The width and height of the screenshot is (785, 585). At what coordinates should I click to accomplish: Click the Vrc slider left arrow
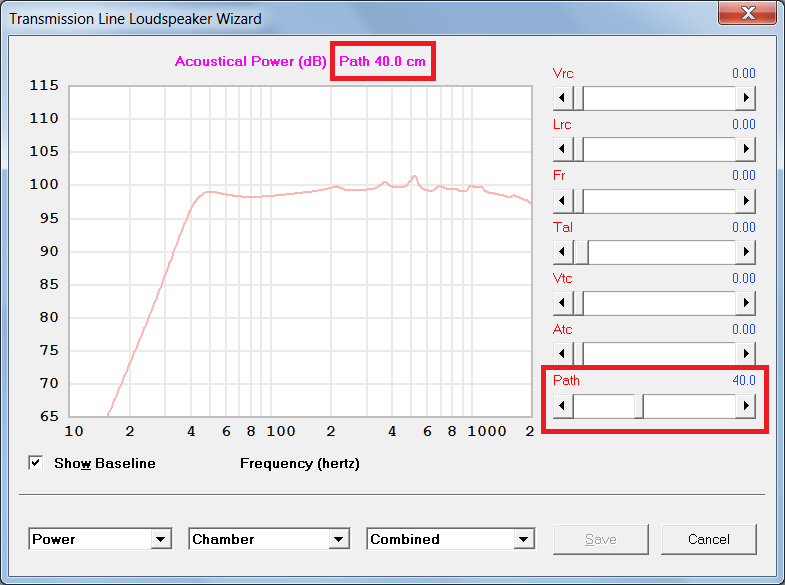tap(563, 98)
